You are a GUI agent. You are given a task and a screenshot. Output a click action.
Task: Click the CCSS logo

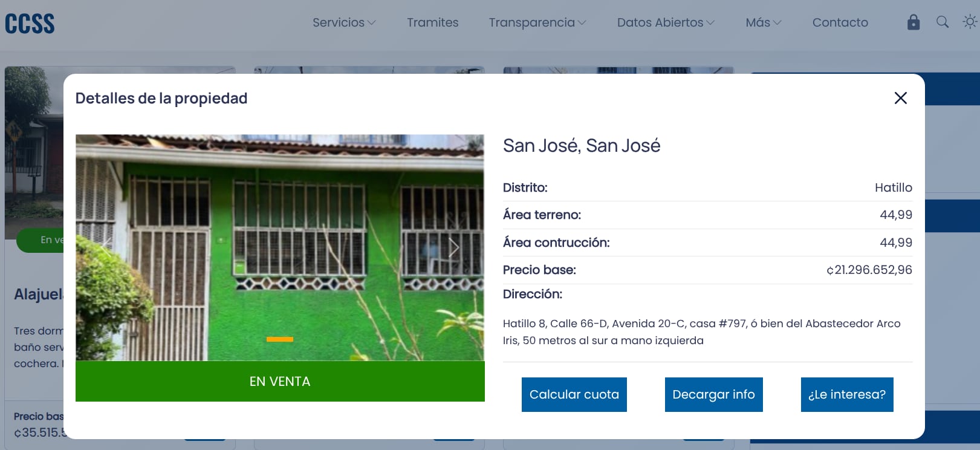pos(30,23)
